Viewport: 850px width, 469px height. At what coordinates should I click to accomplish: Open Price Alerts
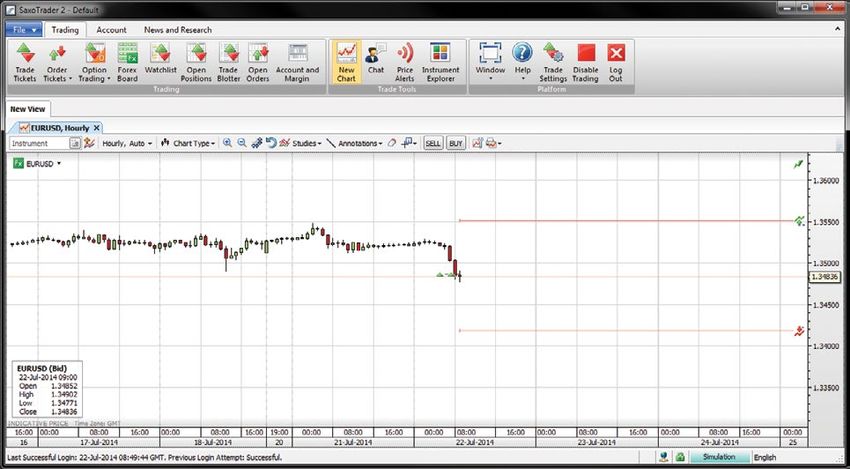click(x=404, y=63)
